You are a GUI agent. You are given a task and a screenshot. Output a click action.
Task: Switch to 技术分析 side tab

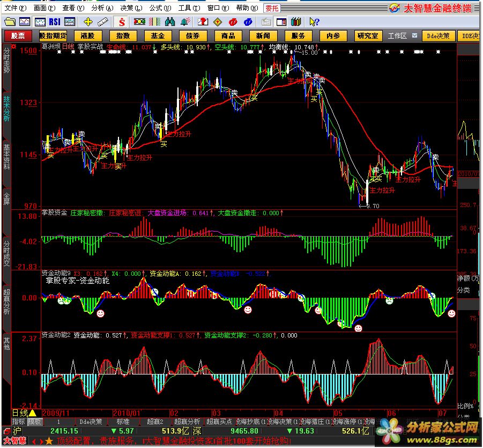tap(6, 108)
